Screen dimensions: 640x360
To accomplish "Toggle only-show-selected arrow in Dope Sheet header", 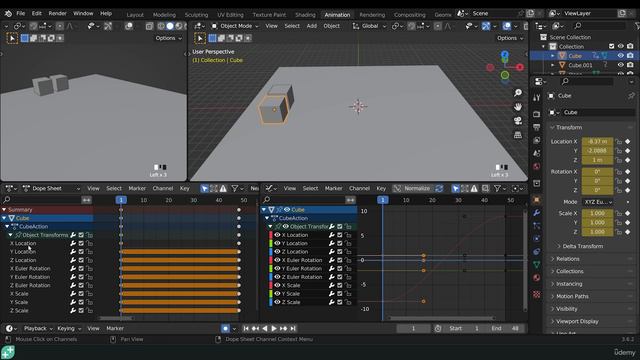I will pos(204,188).
